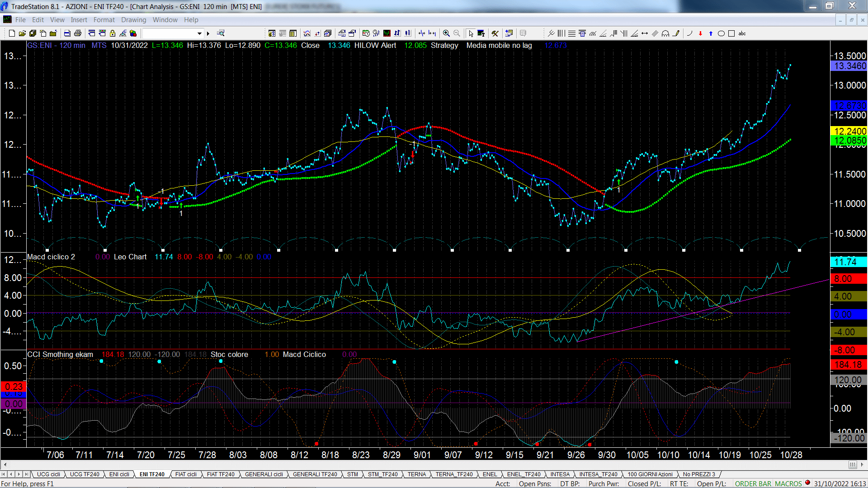Click the New document icon
Viewport: 868px width, 488px height.
pyautogui.click(x=12, y=33)
